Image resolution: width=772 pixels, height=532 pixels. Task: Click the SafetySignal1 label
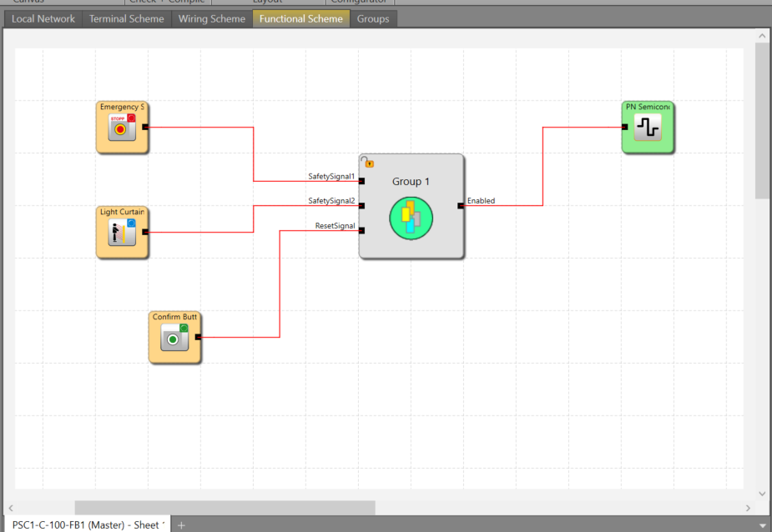click(331, 176)
